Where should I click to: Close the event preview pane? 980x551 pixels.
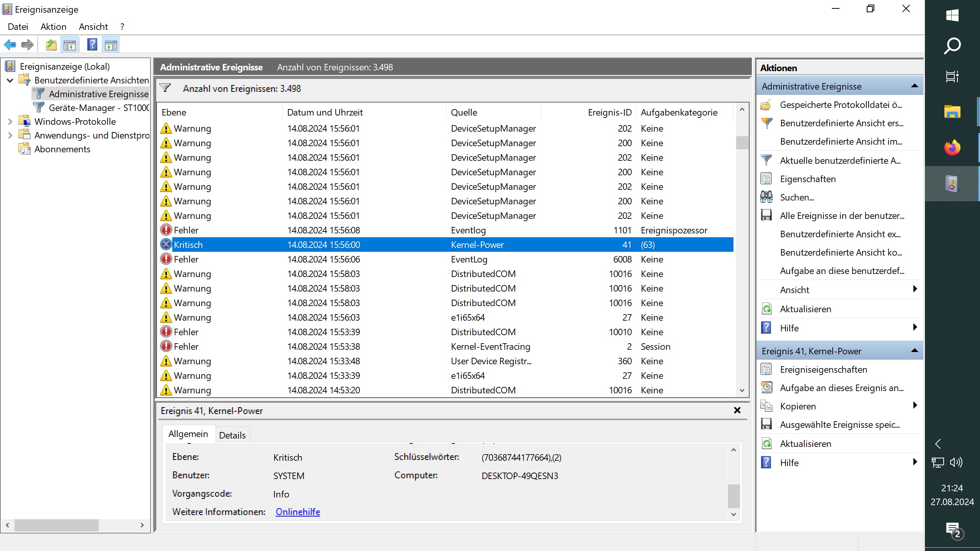(x=737, y=411)
